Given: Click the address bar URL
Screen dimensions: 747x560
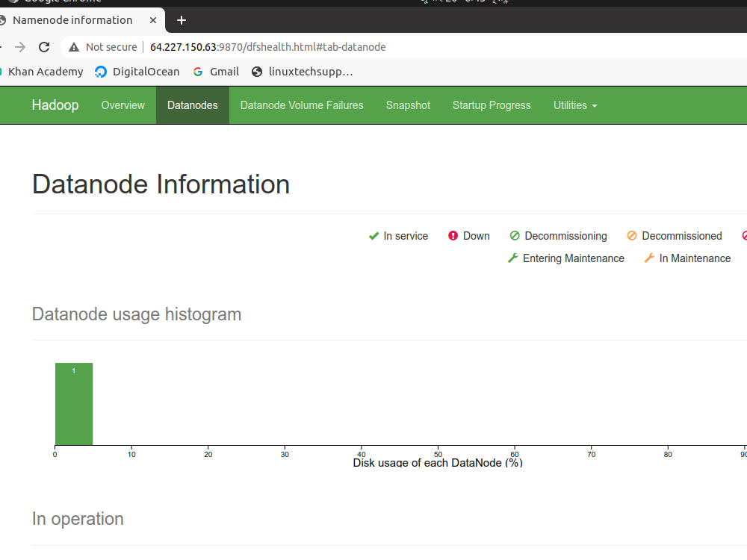Looking at the screenshot, I should click(267, 46).
